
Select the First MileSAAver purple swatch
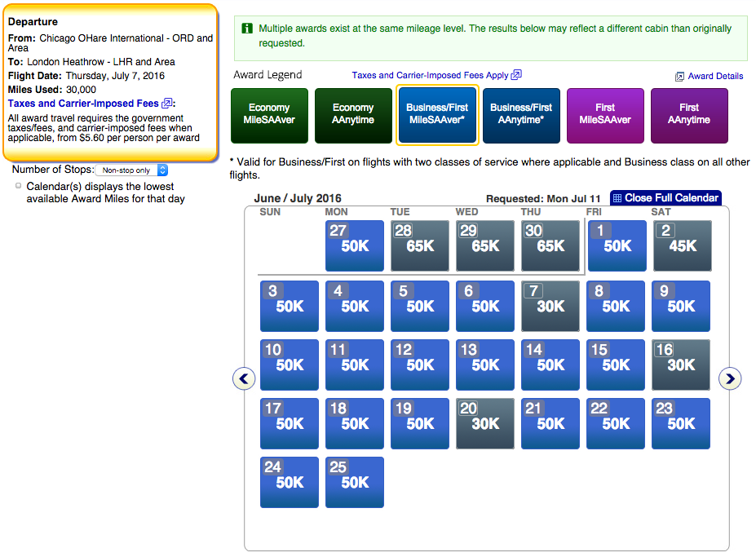(605, 114)
